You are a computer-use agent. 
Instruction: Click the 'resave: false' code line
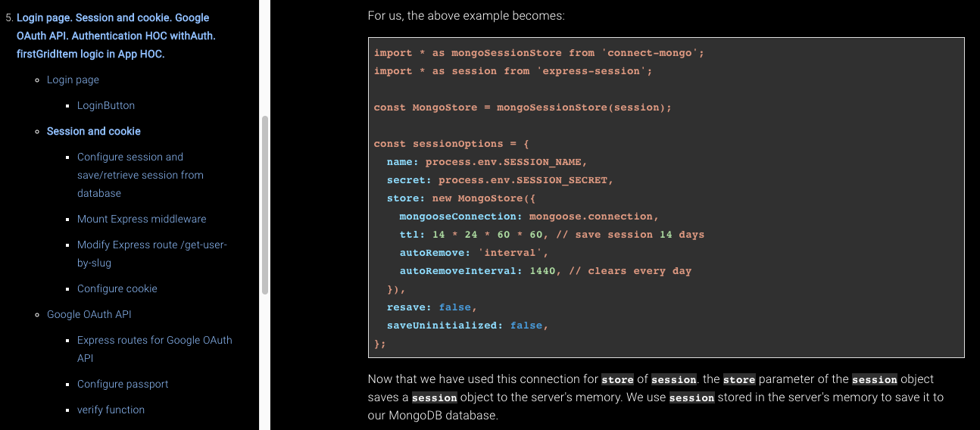[432, 307]
